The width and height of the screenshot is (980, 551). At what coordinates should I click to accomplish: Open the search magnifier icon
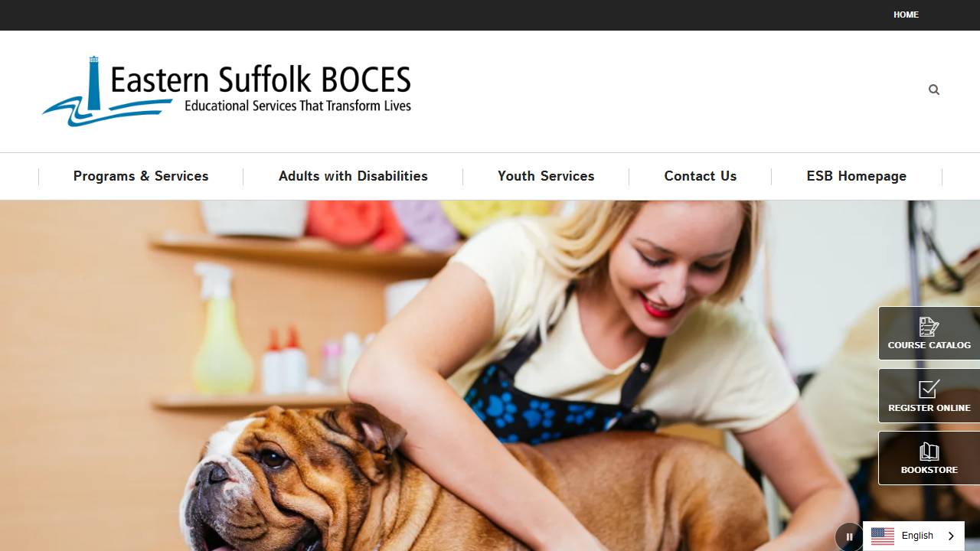934,90
